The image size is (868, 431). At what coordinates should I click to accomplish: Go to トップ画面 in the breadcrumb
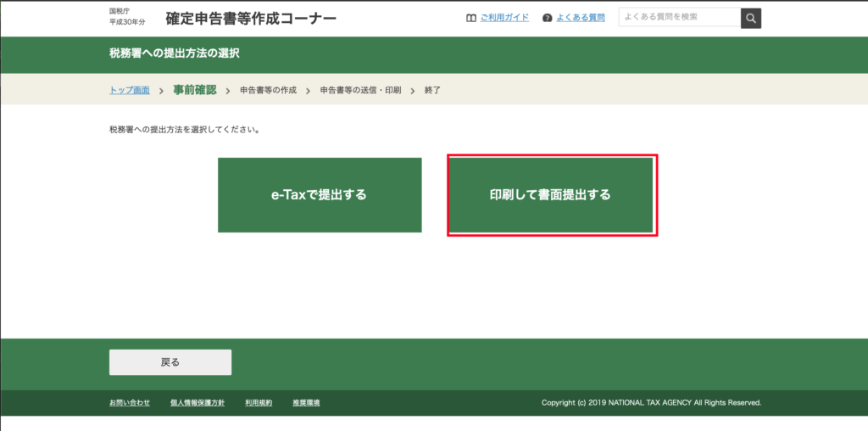130,90
